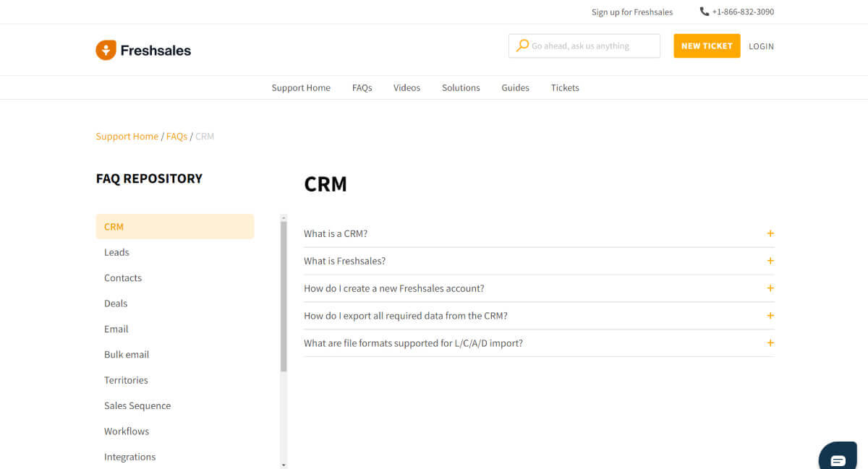Click LOGIN in the header

coord(761,46)
